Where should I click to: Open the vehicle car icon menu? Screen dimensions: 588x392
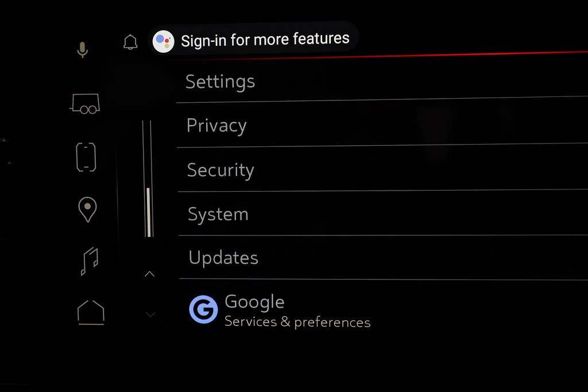(x=85, y=104)
